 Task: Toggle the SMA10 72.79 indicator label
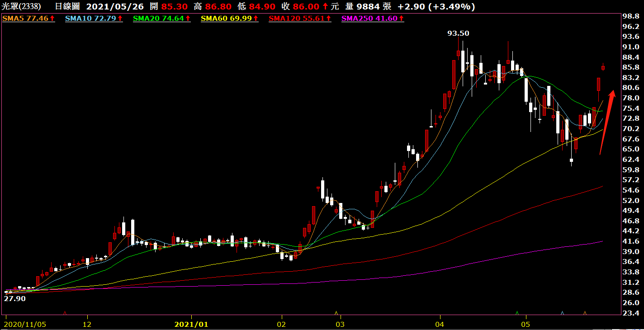(x=94, y=19)
